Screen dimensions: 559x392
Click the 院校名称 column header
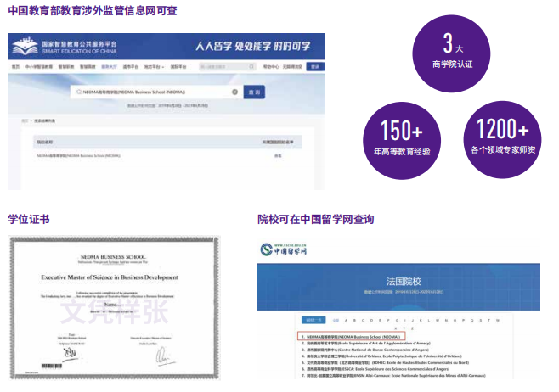point(44,142)
